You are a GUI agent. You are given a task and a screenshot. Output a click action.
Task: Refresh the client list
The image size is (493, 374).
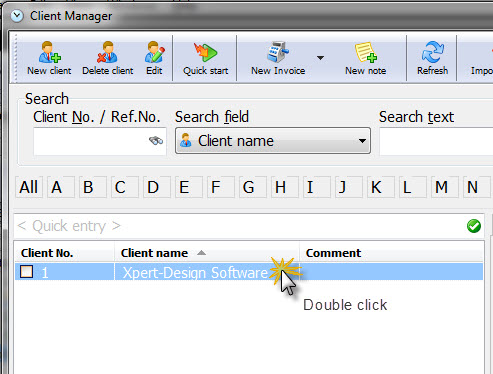point(432,58)
